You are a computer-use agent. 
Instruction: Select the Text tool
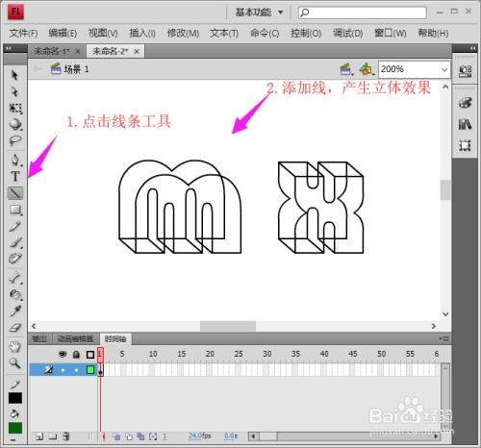[x=15, y=176]
